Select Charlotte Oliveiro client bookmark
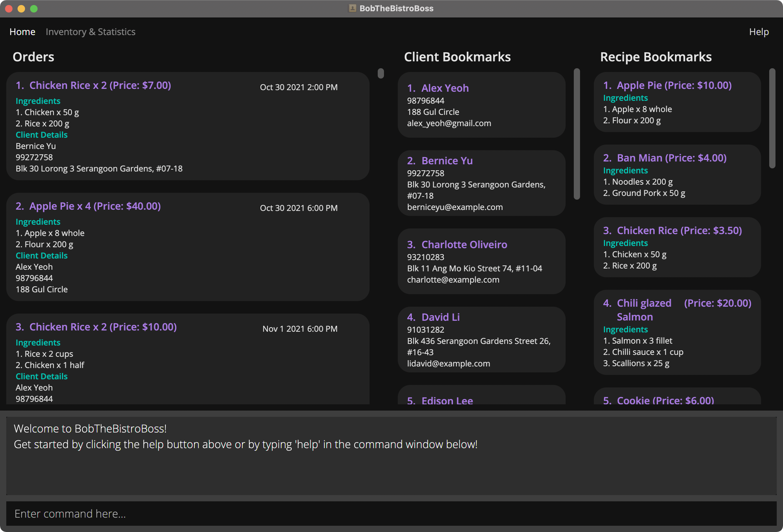Screen dimensions: 783x532 point(481,261)
